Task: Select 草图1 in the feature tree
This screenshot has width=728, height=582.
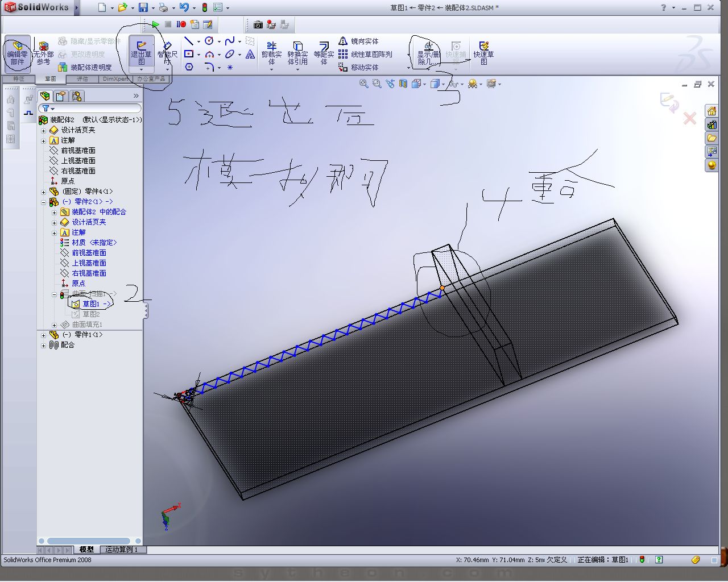Action: (x=91, y=304)
